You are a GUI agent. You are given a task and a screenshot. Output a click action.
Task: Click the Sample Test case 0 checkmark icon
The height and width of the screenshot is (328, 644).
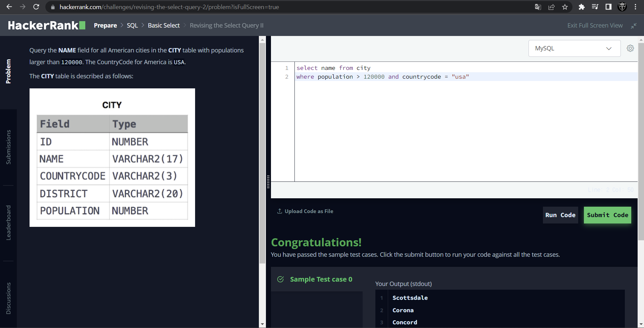[x=281, y=279]
